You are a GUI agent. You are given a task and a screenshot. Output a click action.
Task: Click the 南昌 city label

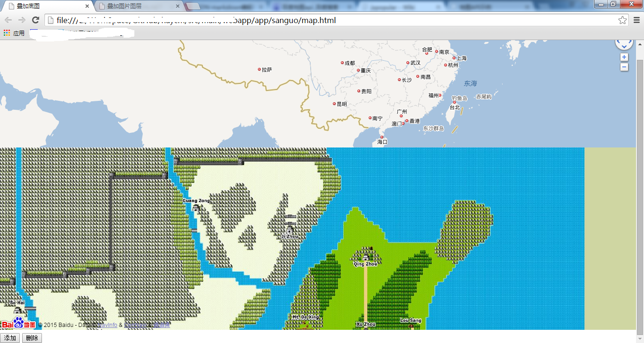tap(426, 77)
